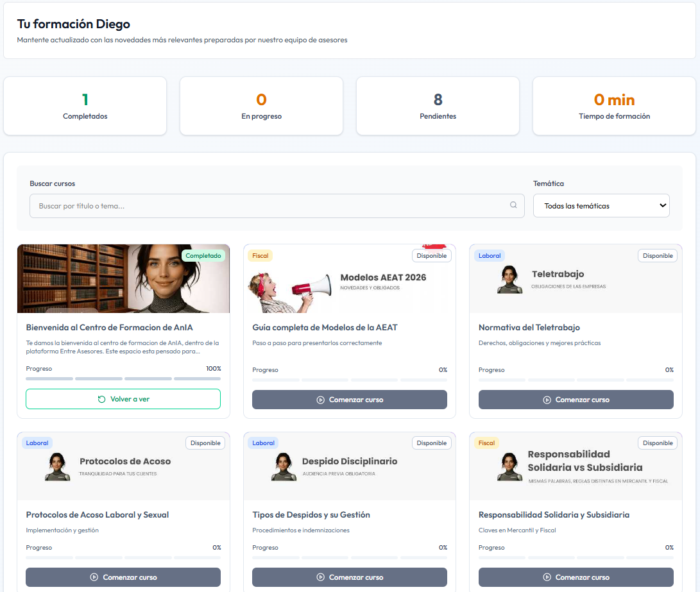Screen dimensions: 700x592
Task: Click play icon on Tipos de Despidos button
Action: pyautogui.click(x=321, y=577)
